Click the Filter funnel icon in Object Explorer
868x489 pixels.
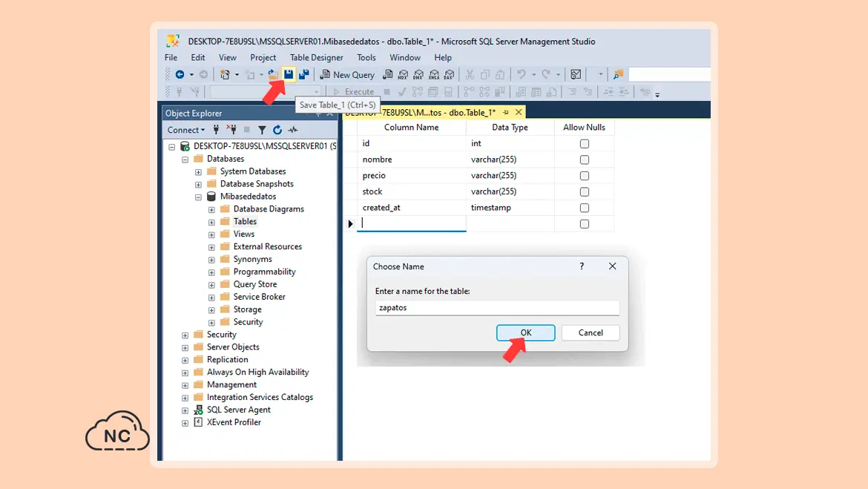(x=262, y=130)
